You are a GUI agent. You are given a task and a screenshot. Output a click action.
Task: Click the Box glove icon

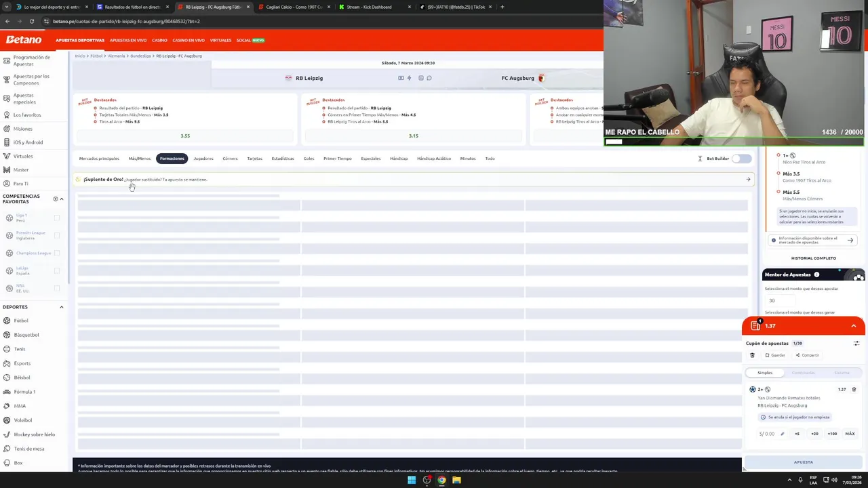coord(5,463)
